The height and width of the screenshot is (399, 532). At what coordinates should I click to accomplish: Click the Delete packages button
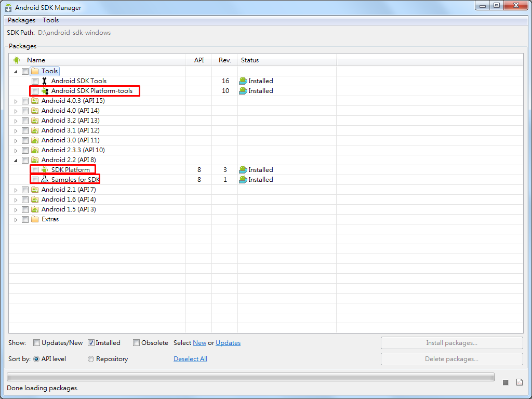(451, 359)
